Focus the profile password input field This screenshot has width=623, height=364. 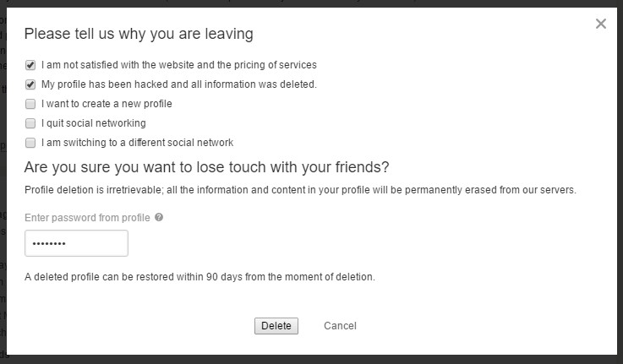click(76, 243)
